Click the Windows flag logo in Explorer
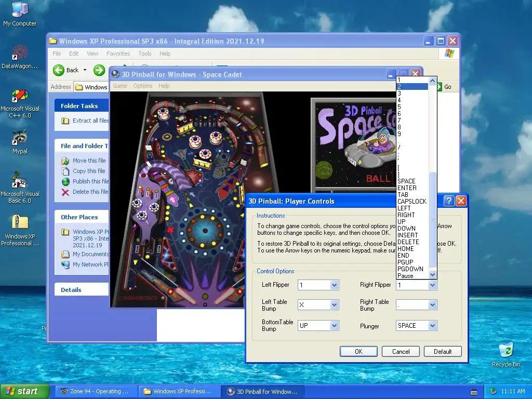The image size is (532, 399). click(449, 54)
